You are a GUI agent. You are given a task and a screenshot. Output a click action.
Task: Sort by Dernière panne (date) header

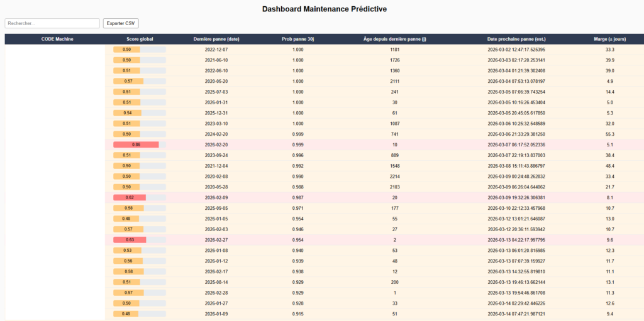point(216,39)
